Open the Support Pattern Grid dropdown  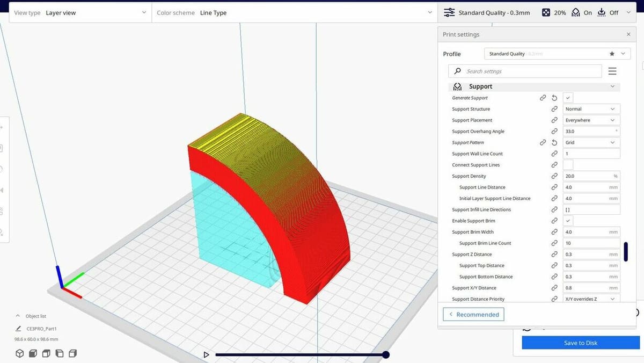click(591, 142)
